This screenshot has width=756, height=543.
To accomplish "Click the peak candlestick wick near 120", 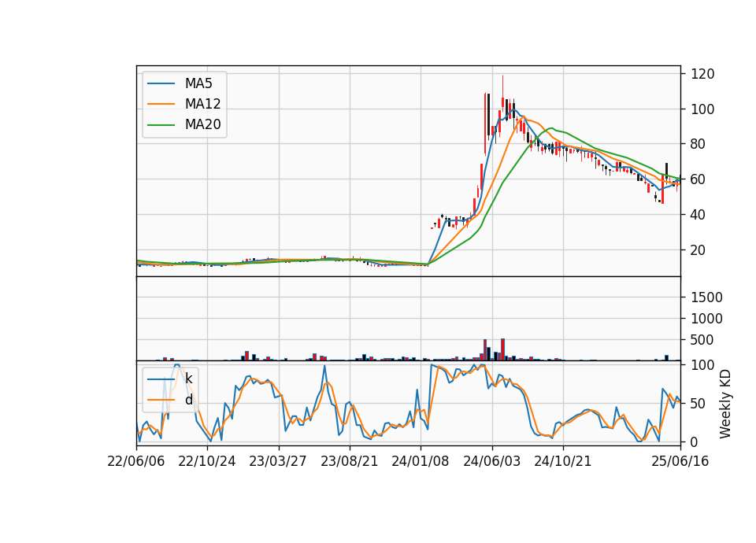I will (x=503, y=87).
